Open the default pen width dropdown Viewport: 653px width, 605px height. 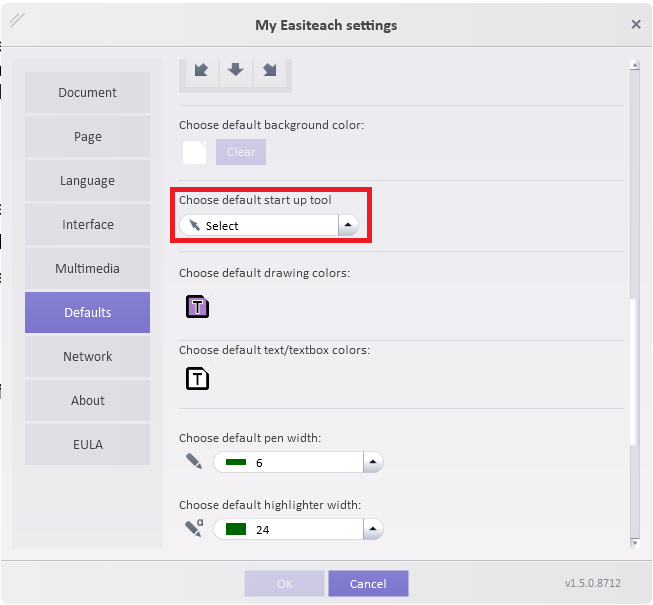tap(372, 463)
